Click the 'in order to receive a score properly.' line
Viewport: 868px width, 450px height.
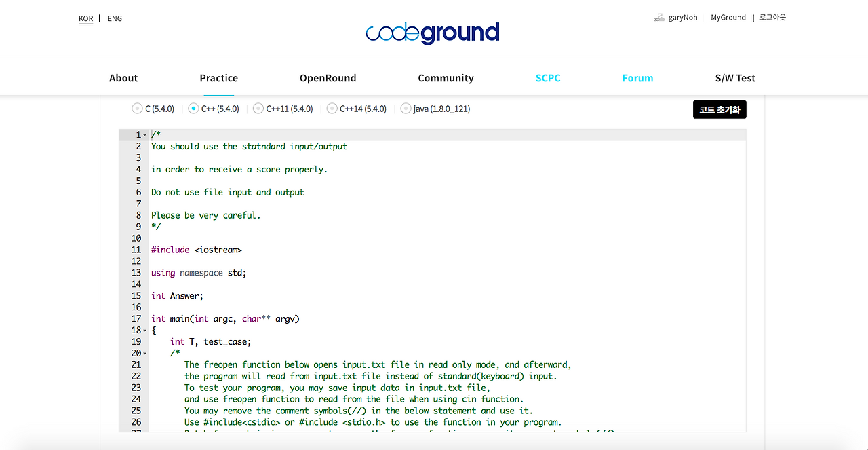tap(239, 170)
